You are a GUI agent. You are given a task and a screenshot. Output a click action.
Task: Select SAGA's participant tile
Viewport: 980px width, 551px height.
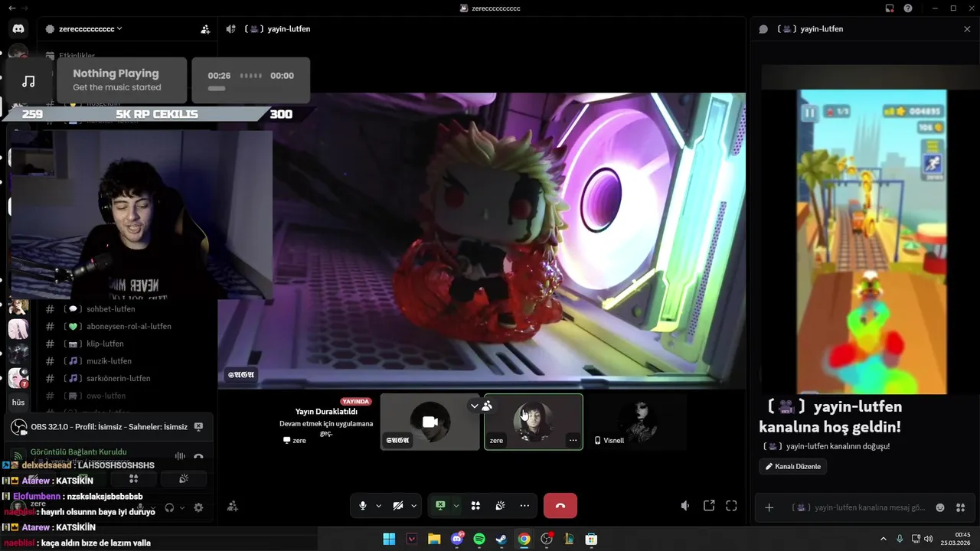point(430,422)
